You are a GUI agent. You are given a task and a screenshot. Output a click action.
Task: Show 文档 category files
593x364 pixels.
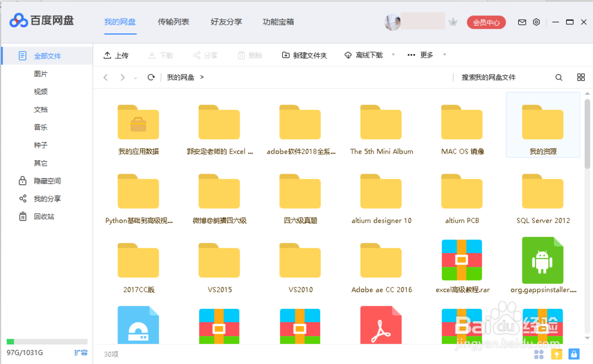[40, 110]
